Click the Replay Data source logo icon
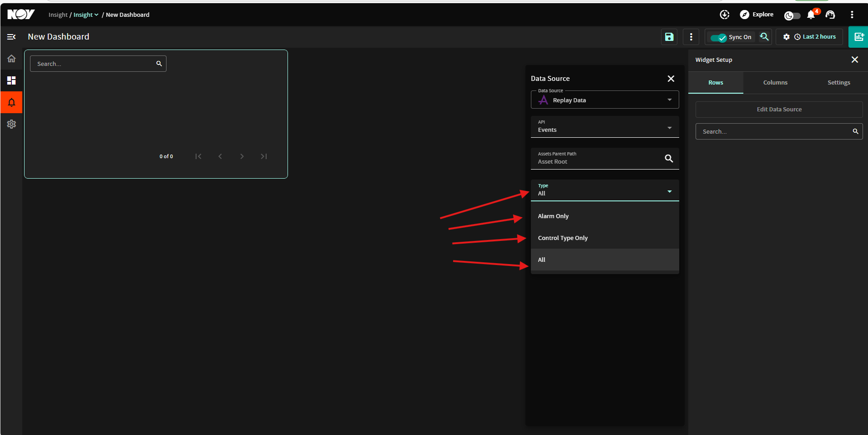 pyautogui.click(x=543, y=100)
